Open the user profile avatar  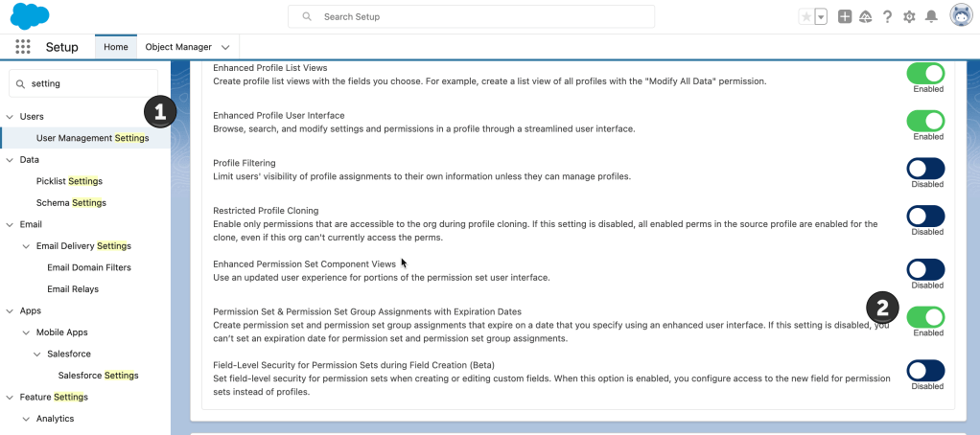pos(961,16)
